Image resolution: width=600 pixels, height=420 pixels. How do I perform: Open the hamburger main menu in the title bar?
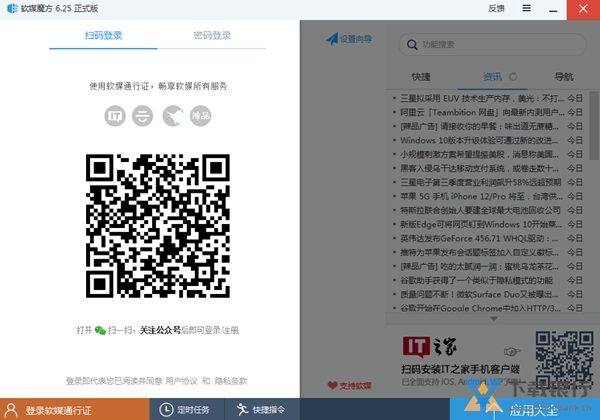tap(526, 8)
